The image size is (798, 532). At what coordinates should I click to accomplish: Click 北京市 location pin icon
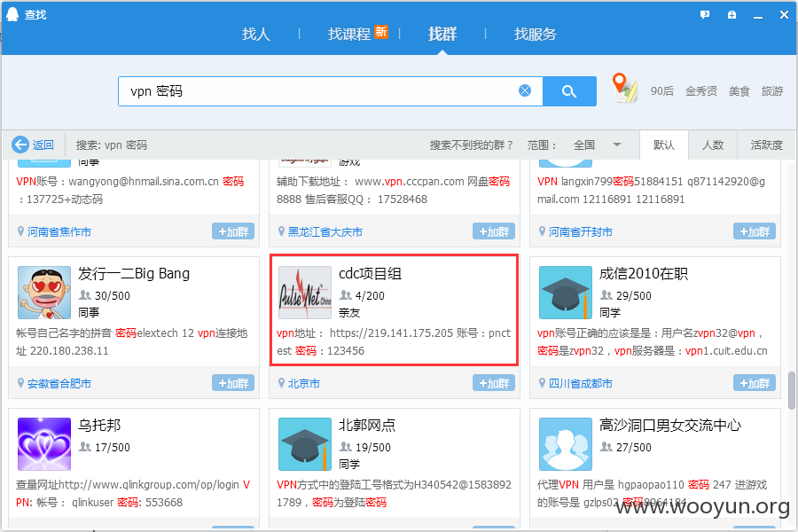(x=281, y=383)
